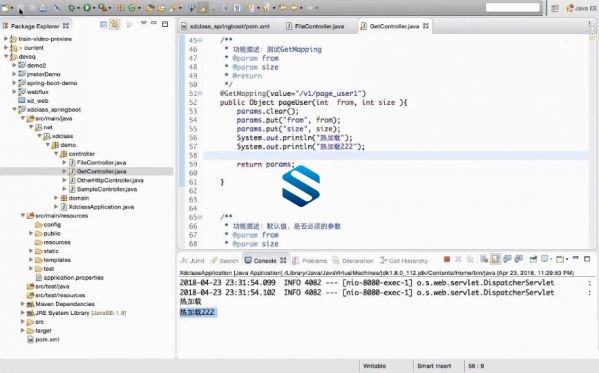Toggle Pin Console icon
The width and height of the screenshot is (599, 373).
[x=533, y=259]
